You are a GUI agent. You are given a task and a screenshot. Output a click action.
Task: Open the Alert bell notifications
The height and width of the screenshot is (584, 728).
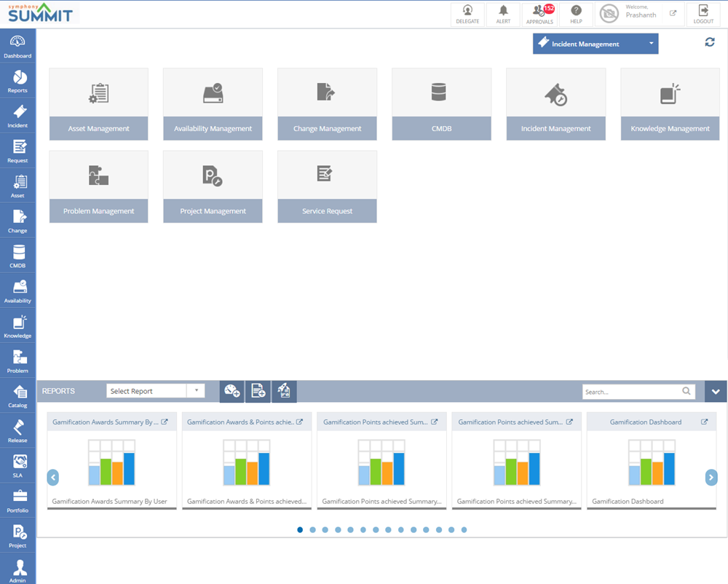(503, 15)
